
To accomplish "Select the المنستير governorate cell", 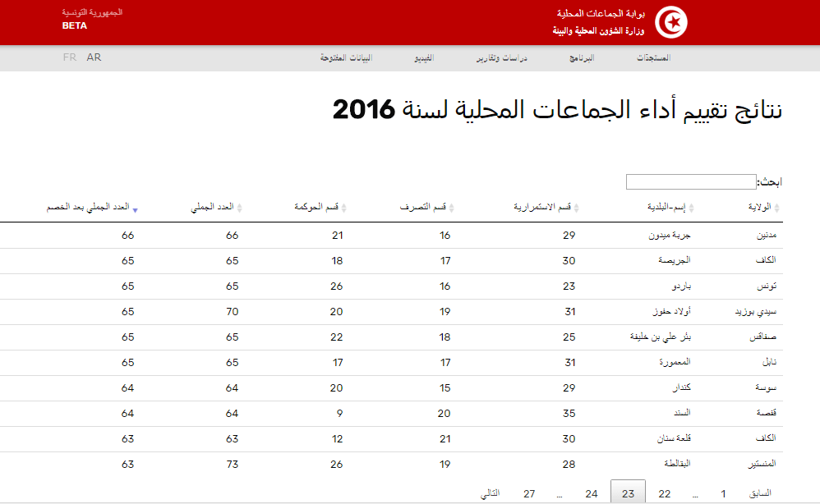I will click(x=762, y=464).
